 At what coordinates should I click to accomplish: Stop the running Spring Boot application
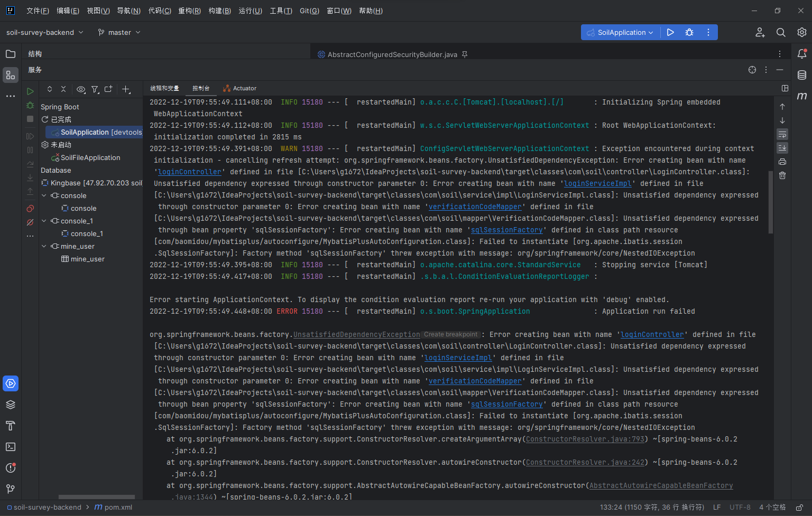click(x=30, y=119)
